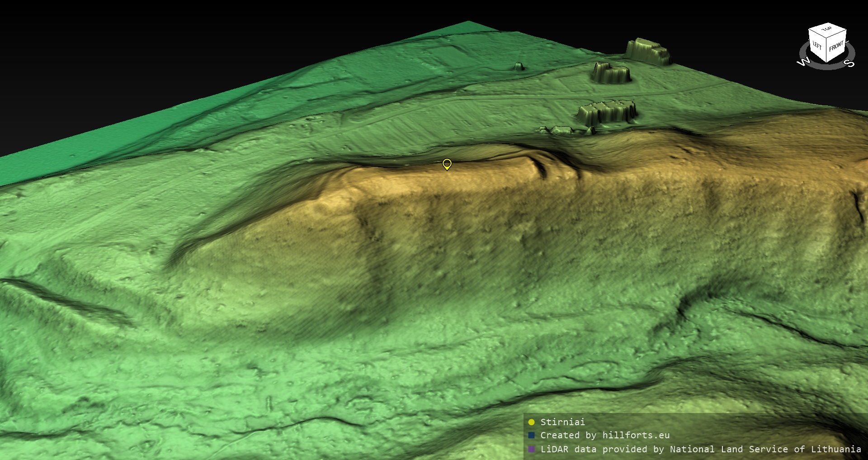This screenshot has width=868, height=460.
Task: Click the small isolated structure near the top edge
Action: point(519,66)
